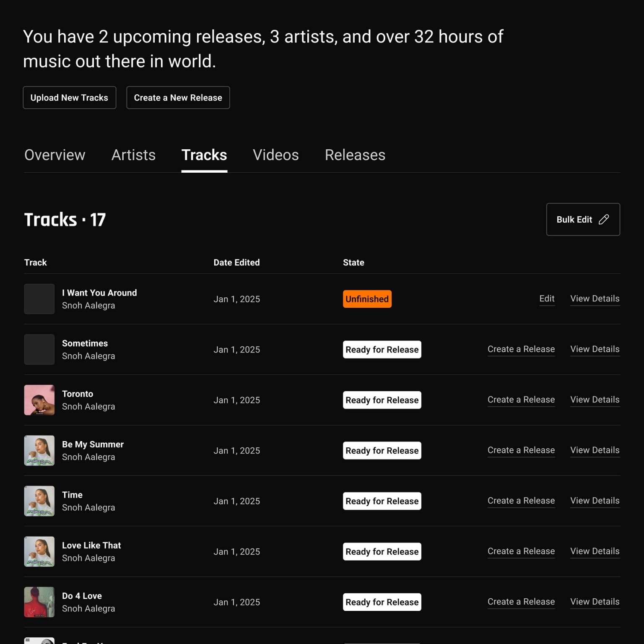Select the I Want You Around placeholder artwork
The image size is (644, 644).
(39, 299)
